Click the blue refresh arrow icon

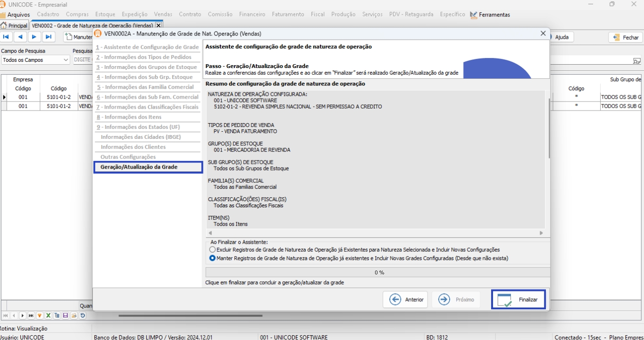(x=83, y=315)
